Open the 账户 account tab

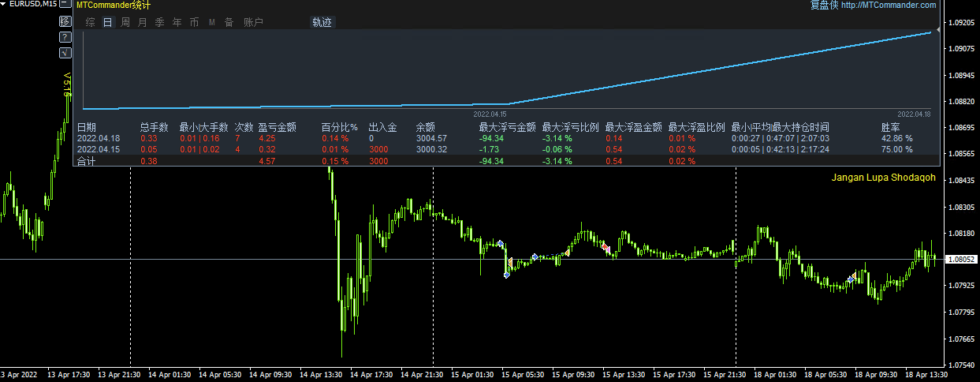tap(254, 22)
